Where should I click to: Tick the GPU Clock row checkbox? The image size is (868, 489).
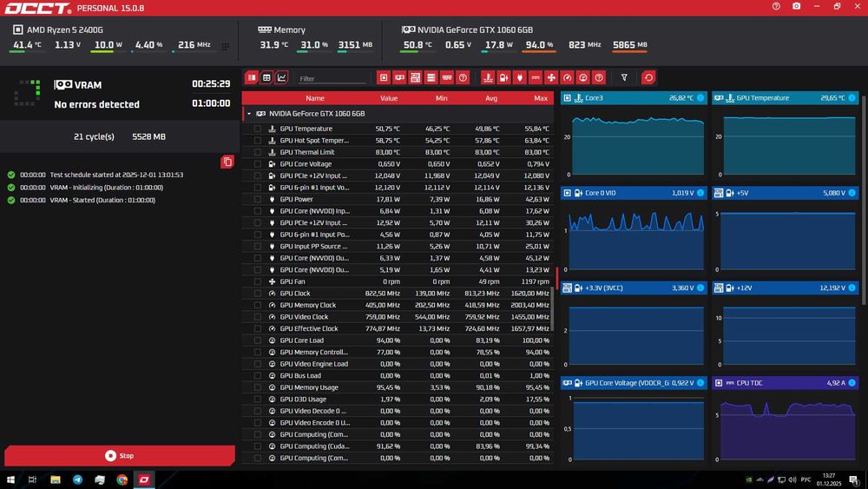click(258, 294)
